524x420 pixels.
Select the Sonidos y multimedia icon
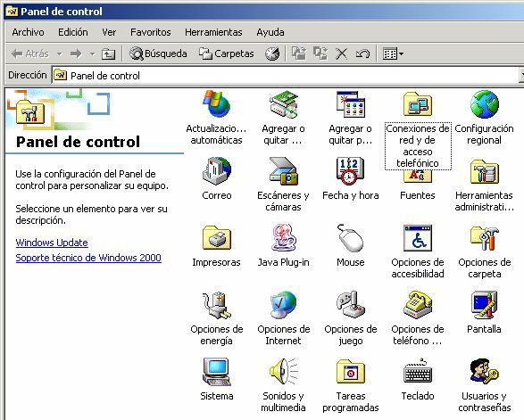[283, 372]
